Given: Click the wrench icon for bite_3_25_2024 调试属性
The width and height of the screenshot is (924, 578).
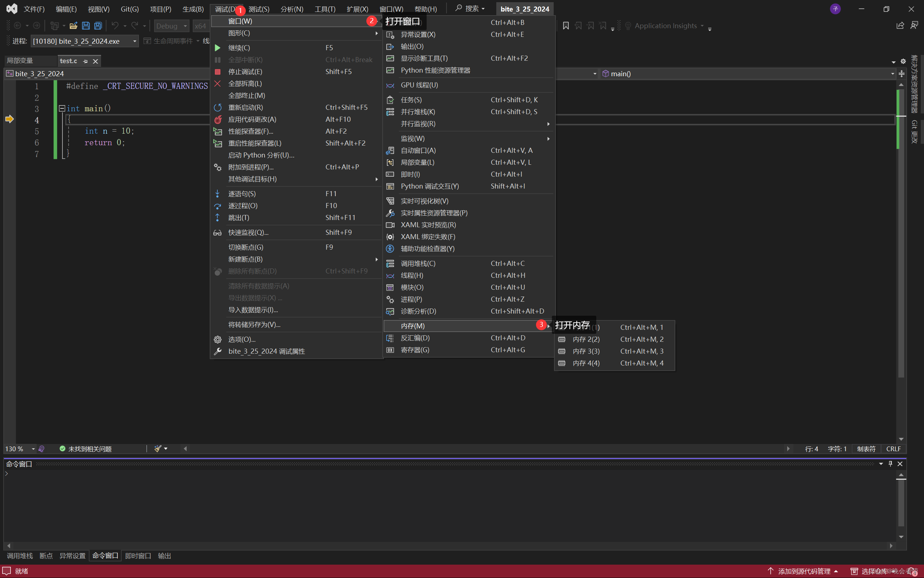Looking at the screenshot, I should 217,351.
